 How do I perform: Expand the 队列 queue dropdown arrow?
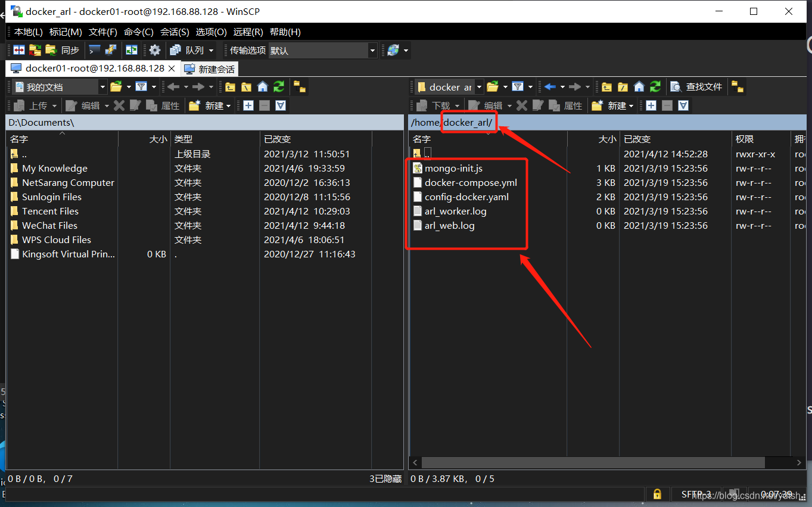pyautogui.click(x=211, y=51)
